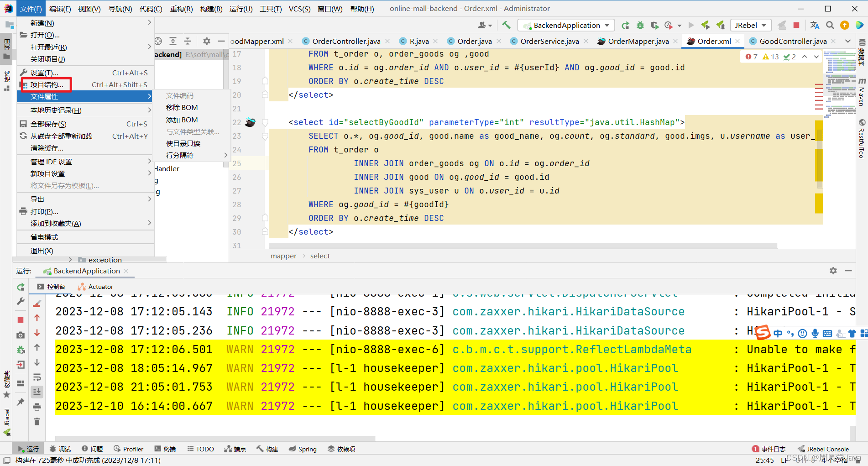The image size is (868, 466).
Task: Click the camera thread dump icon
Action: (x=21, y=335)
